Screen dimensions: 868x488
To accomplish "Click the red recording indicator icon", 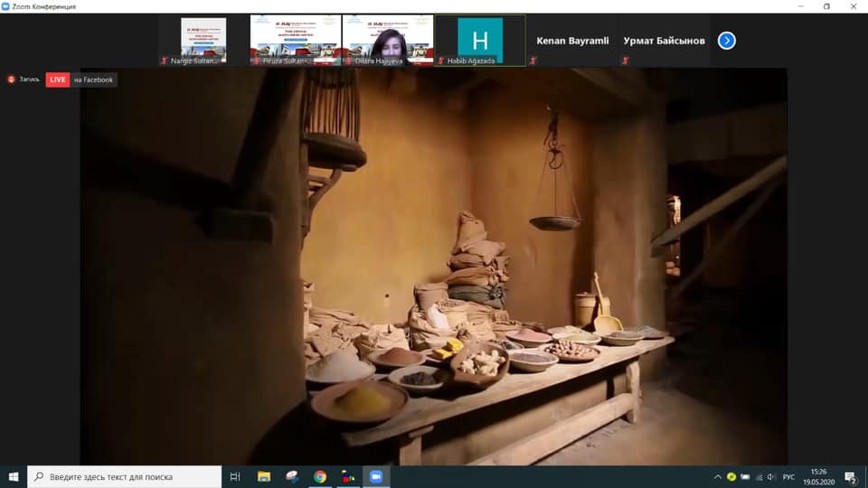I will [x=13, y=80].
